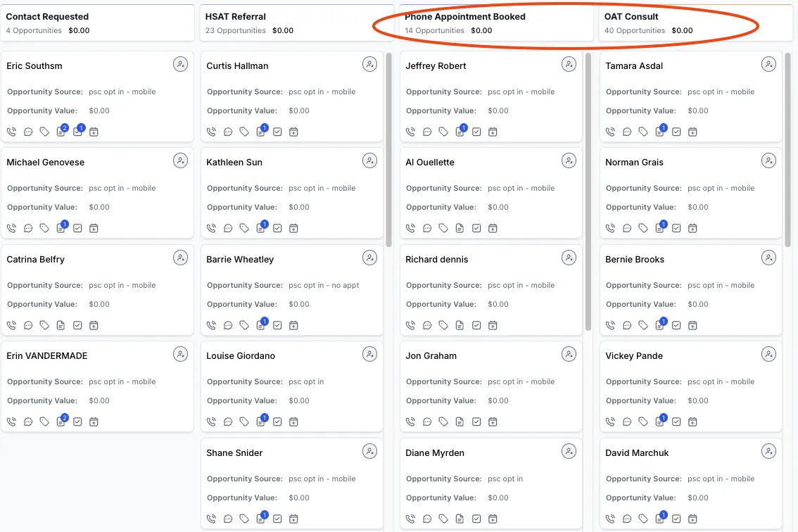Open tags on Louise Giordano card

click(x=244, y=422)
